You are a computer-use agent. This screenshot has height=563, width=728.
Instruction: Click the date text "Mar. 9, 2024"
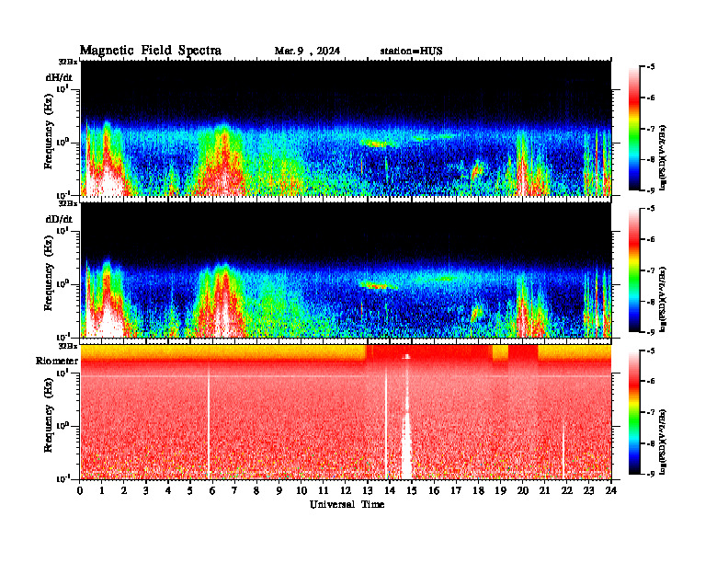click(307, 52)
